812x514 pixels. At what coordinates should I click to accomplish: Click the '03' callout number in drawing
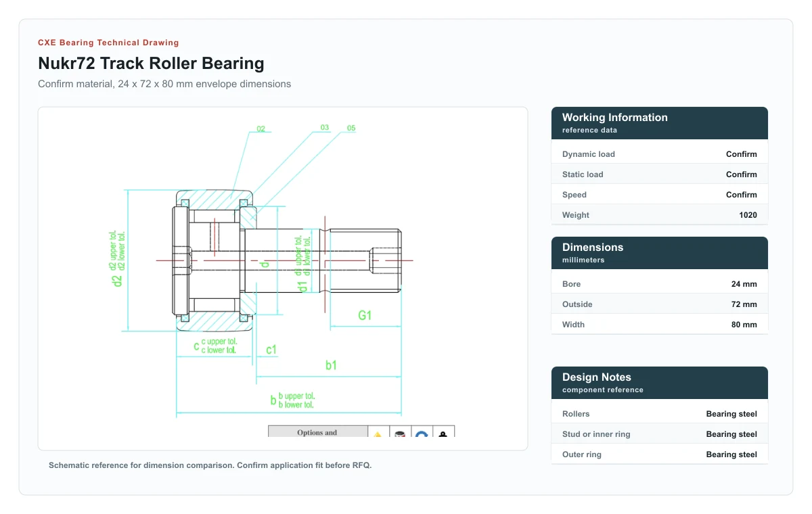point(325,127)
